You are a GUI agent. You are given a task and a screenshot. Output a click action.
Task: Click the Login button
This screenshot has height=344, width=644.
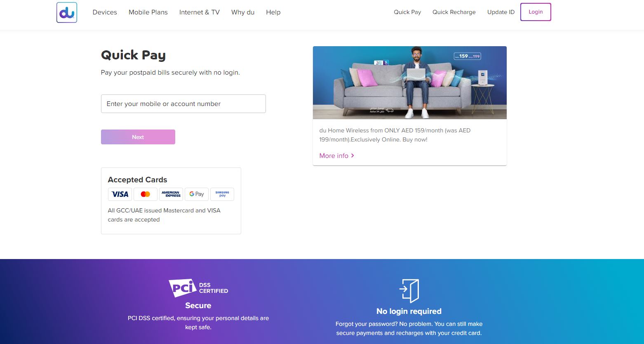(x=536, y=12)
